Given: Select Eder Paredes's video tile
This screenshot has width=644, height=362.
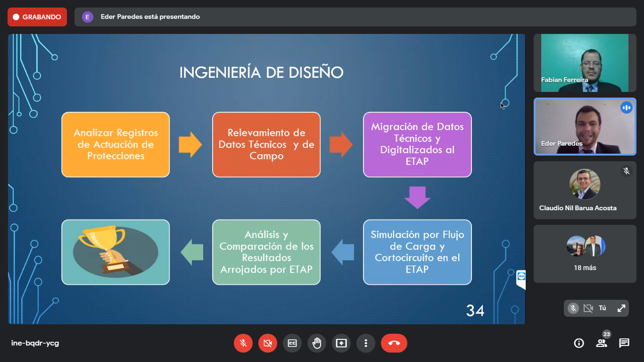Looking at the screenshot, I should point(585,126).
